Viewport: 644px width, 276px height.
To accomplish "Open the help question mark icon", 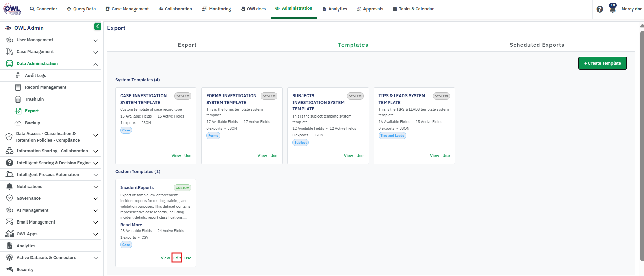I will point(600,9).
